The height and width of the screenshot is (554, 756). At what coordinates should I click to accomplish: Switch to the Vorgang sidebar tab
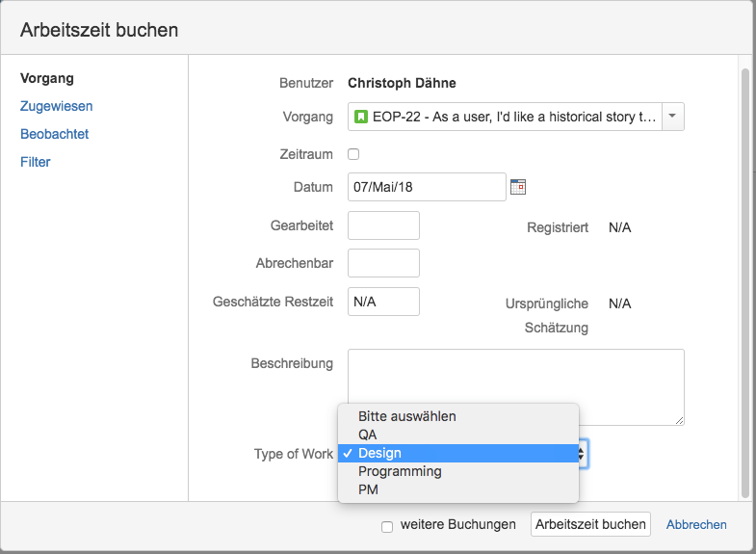pos(47,78)
